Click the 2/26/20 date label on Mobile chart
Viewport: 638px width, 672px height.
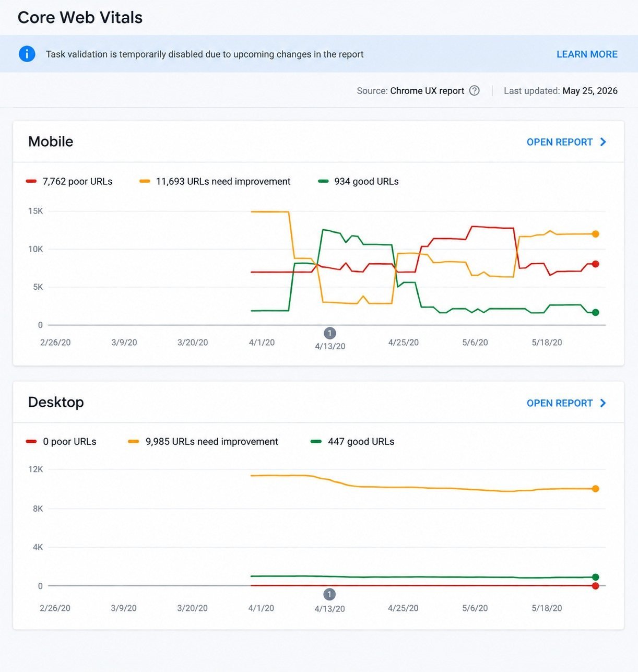coord(55,343)
